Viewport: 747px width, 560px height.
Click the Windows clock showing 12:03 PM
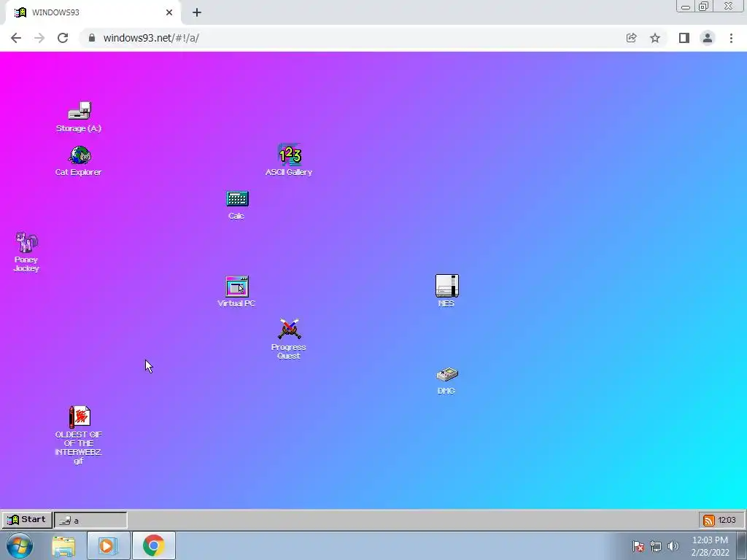tap(710, 546)
